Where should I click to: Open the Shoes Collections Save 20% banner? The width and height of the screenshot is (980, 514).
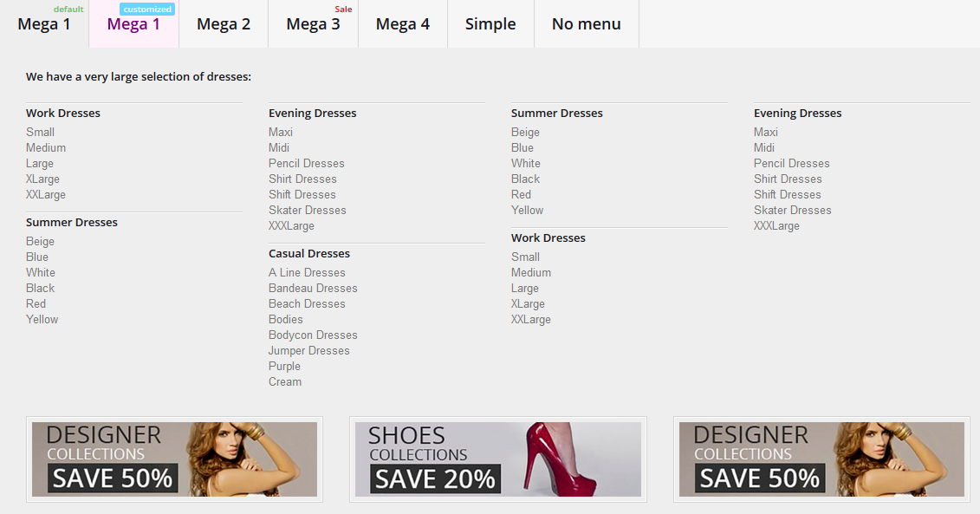tap(498, 459)
